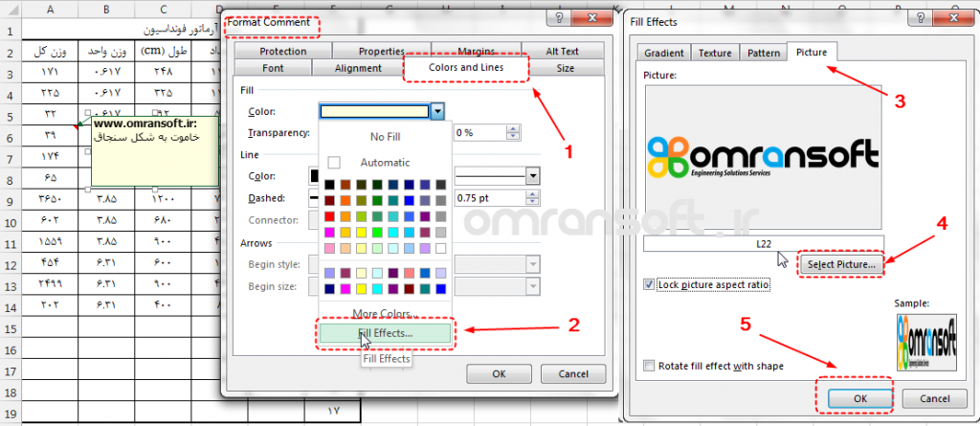Viewport: 980px width, 426px height.
Task: Open Format Comment dialog help question mark
Action: (x=559, y=17)
